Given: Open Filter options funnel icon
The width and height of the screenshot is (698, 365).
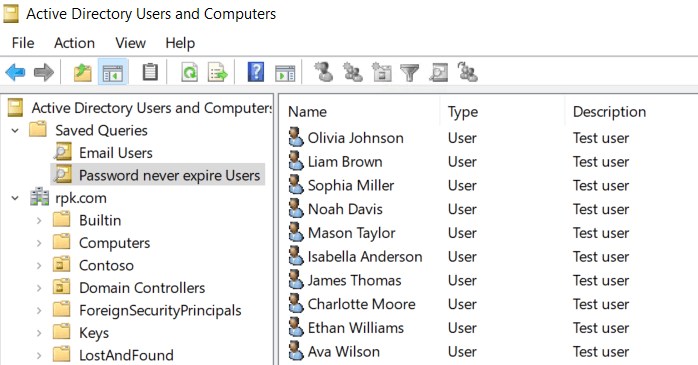Looking at the screenshot, I should tap(410, 73).
